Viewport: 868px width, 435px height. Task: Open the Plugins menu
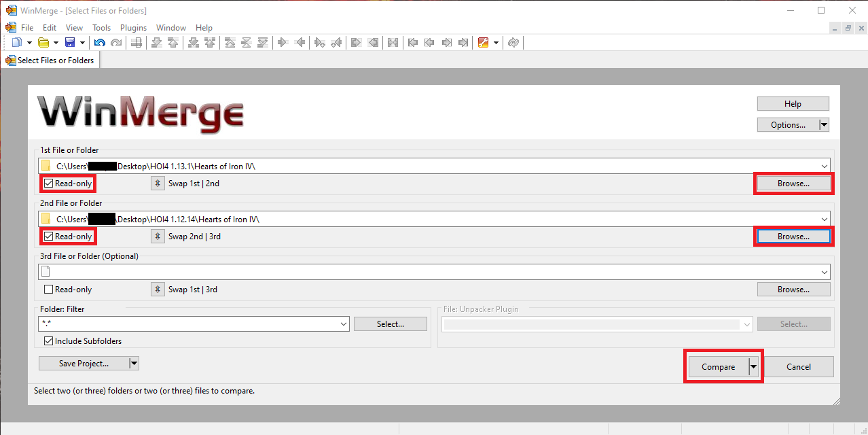(133, 28)
